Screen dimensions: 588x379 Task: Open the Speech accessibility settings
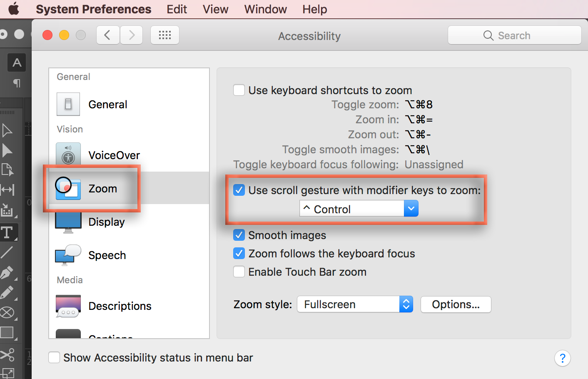point(107,255)
